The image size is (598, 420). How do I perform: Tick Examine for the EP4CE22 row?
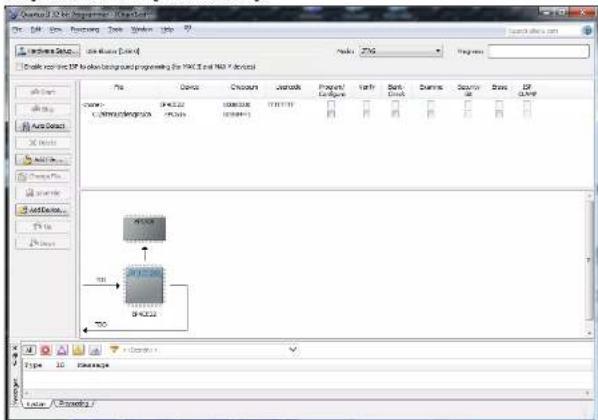pyautogui.click(x=431, y=105)
